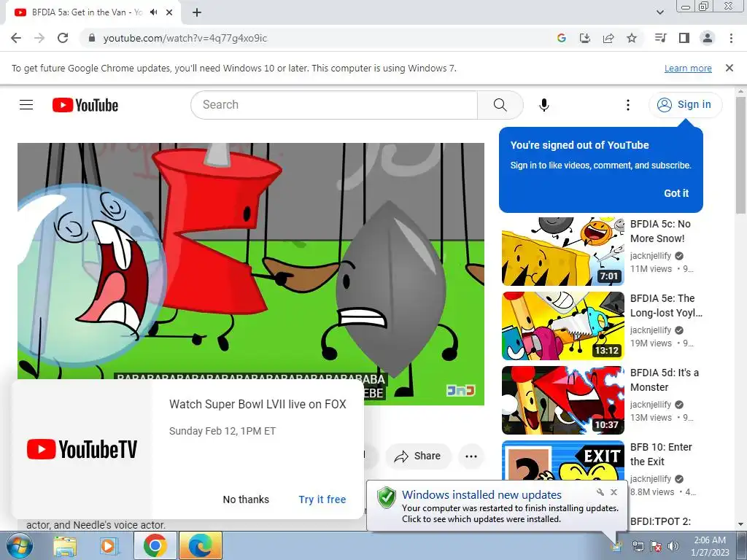Open the more actions ellipsis button

(471, 456)
